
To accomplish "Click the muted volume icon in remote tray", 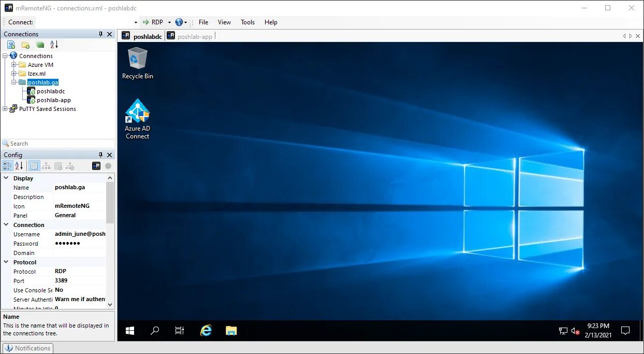I will 575,331.
